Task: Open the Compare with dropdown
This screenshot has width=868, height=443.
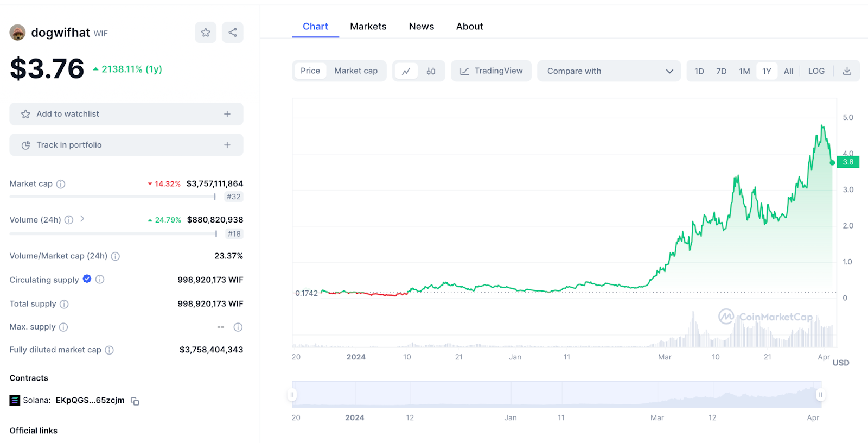Action: pos(609,71)
